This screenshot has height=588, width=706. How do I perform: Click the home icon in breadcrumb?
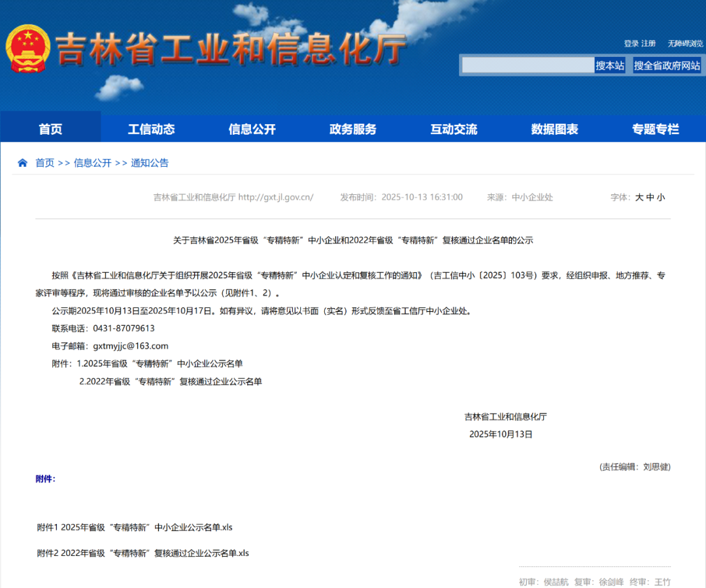coord(22,163)
